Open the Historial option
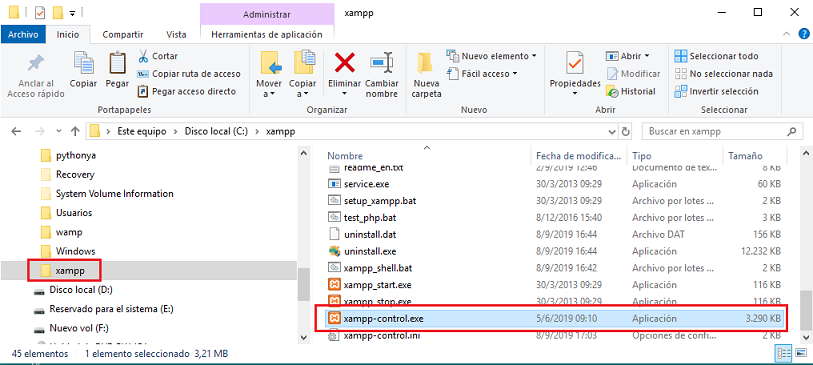This screenshot has width=813, height=365. pos(631,91)
